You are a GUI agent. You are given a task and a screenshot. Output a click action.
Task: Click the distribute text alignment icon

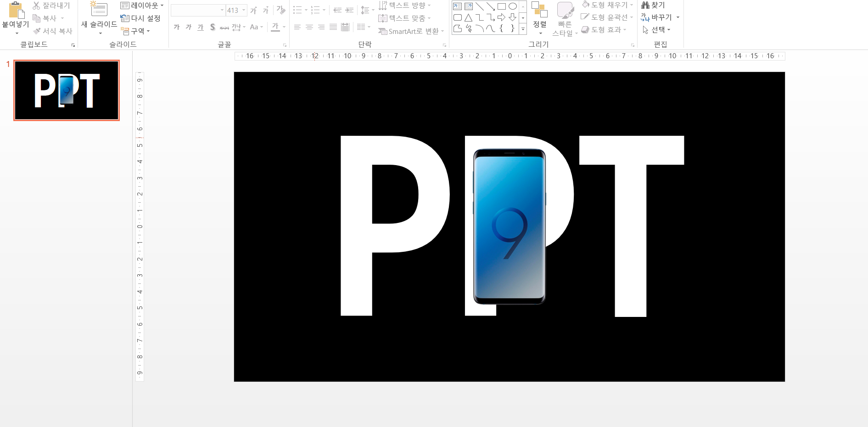[x=345, y=27]
